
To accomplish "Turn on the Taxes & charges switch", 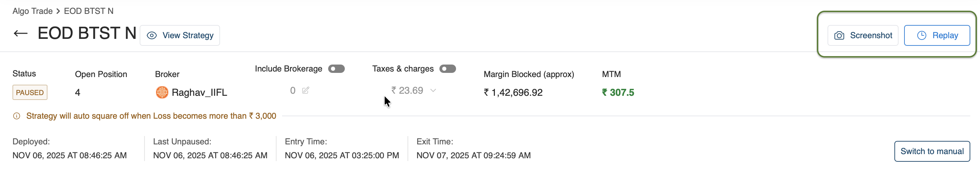I will [x=447, y=69].
